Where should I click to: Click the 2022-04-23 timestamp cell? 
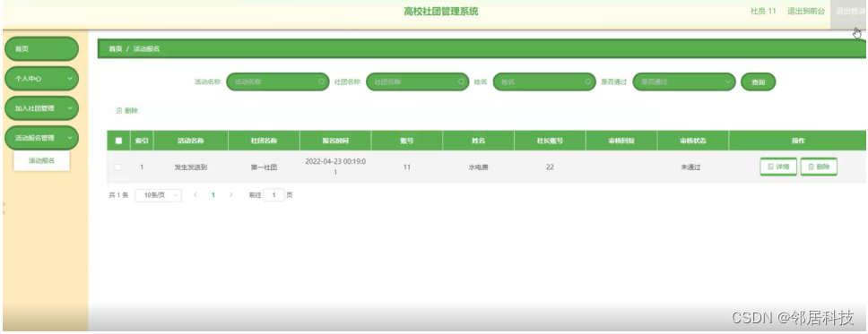335,167
